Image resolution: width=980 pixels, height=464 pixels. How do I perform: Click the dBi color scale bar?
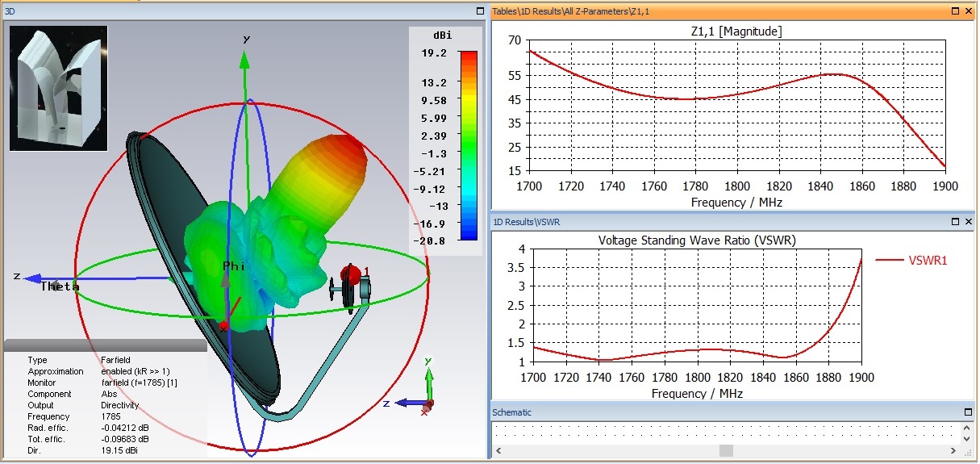click(468, 145)
